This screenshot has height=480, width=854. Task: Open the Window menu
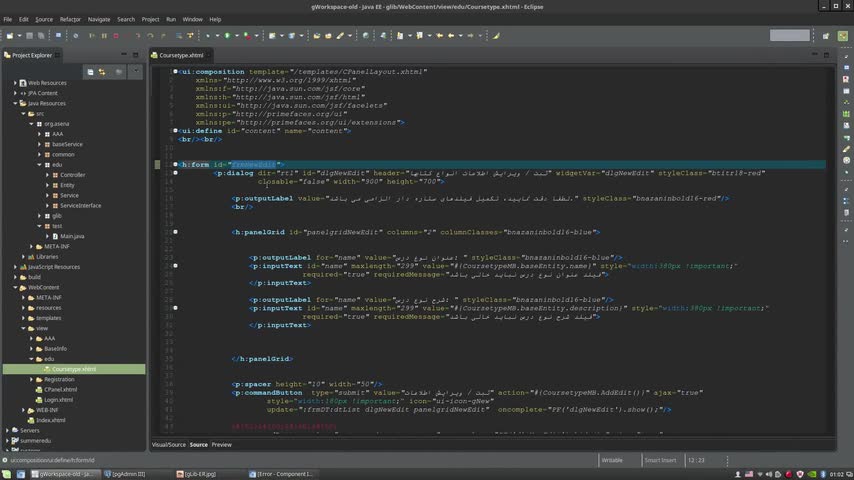pyautogui.click(x=192, y=19)
